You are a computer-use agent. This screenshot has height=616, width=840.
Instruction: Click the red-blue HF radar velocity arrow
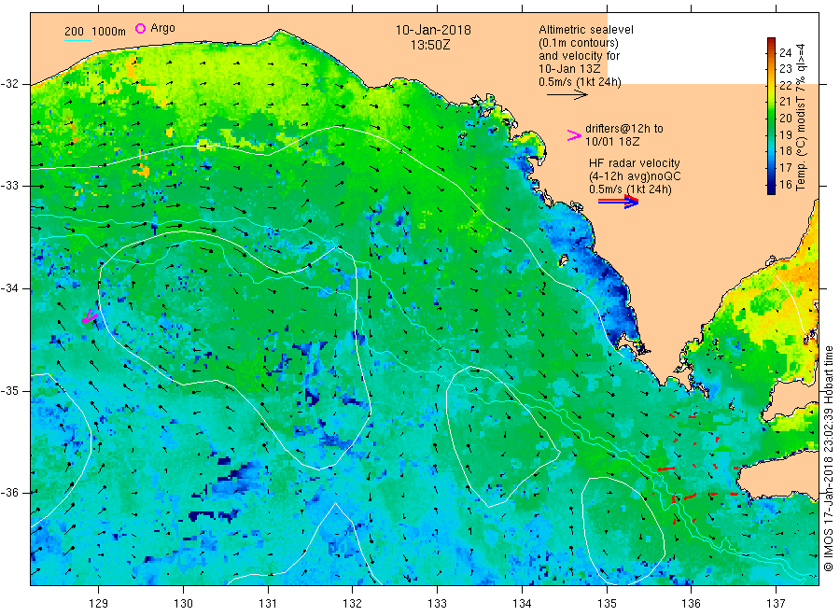618,202
